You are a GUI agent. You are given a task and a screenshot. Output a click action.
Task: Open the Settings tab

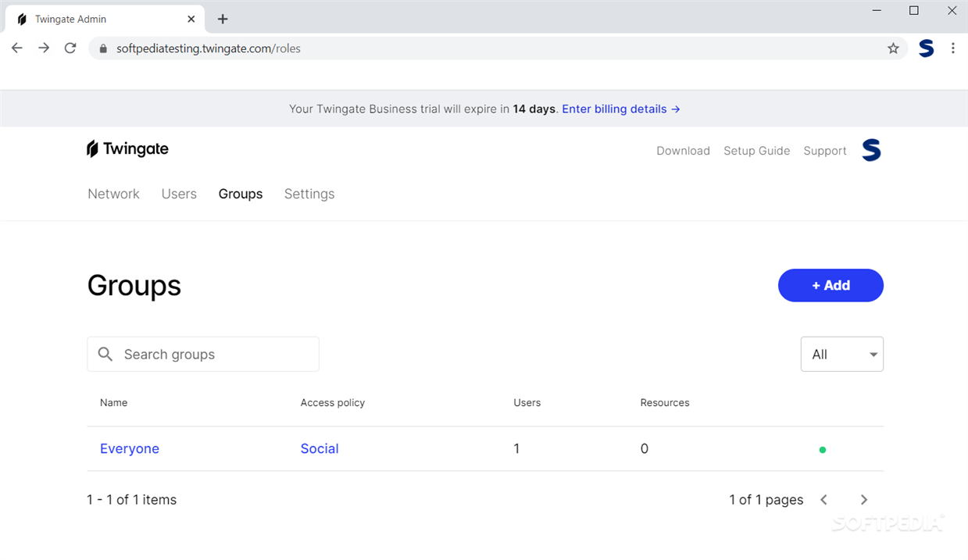(x=309, y=194)
